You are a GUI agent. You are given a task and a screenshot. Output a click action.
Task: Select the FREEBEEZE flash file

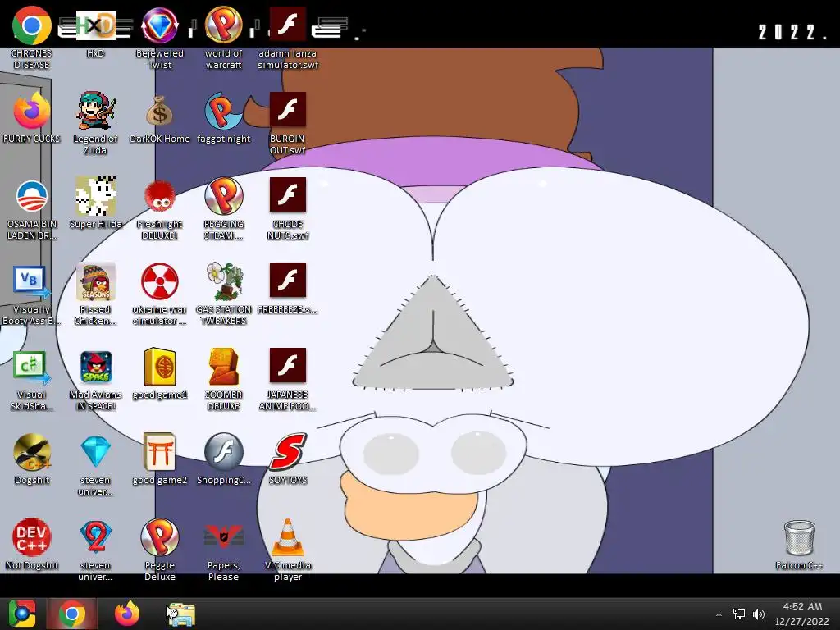pyautogui.click(x=288, y=281)
